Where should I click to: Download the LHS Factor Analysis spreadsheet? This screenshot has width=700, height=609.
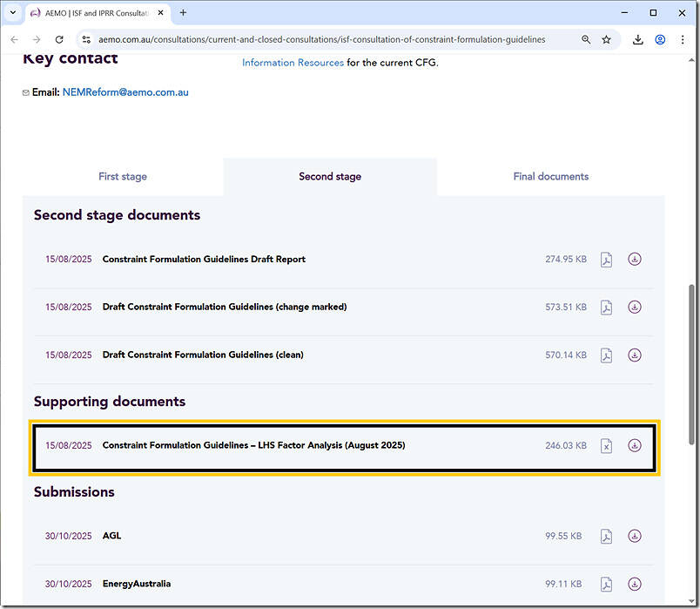pos(635,445)
